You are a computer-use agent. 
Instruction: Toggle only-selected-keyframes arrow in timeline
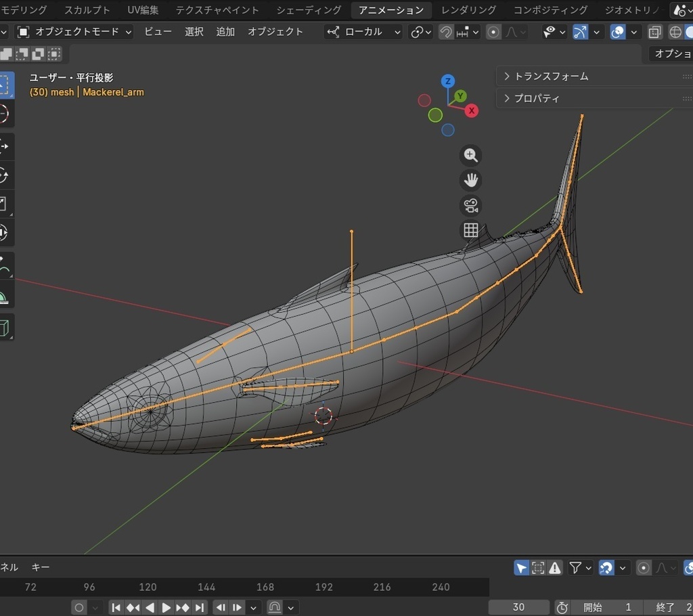pyautogui.click(x=522, y=567)
